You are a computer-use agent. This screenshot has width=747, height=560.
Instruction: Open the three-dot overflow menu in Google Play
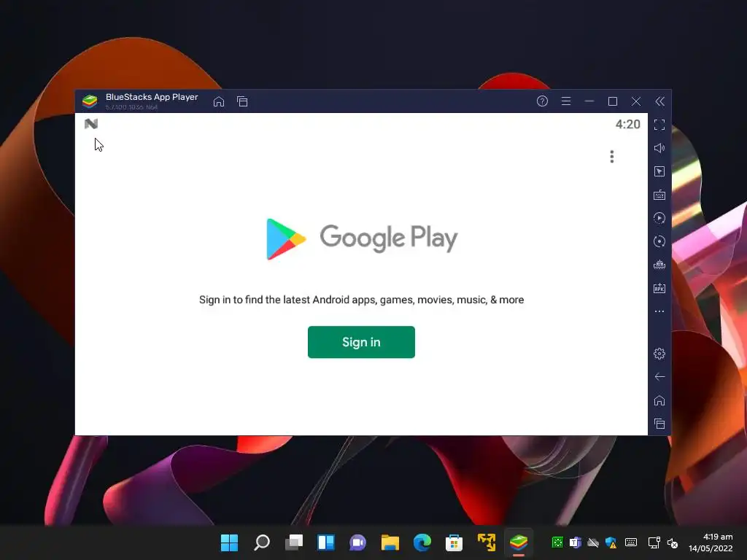612,157
